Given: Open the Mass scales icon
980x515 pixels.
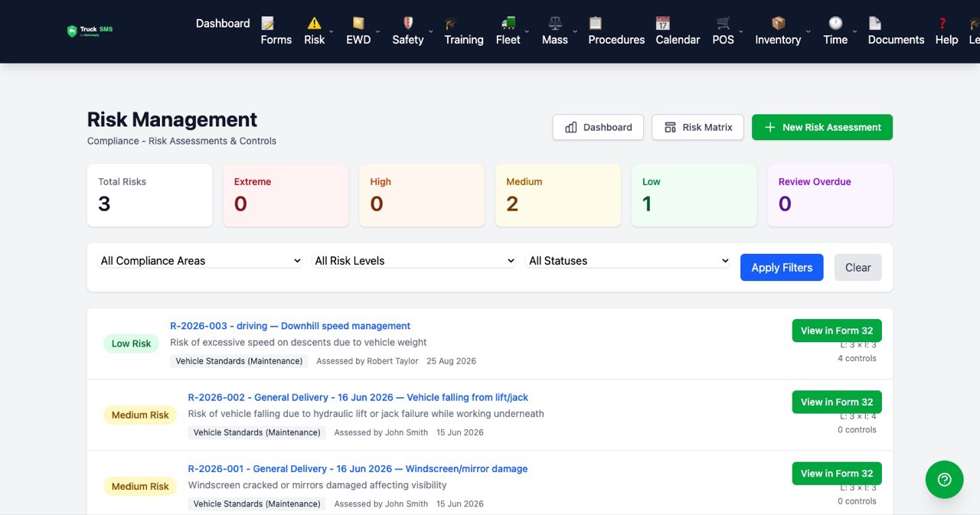Looking at the screenshot, I should 555,24.
